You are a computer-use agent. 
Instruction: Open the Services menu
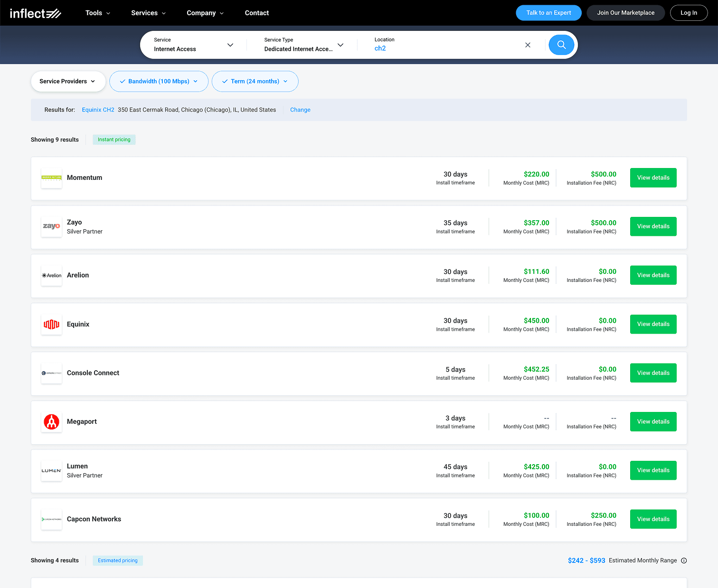pos(149,13)
